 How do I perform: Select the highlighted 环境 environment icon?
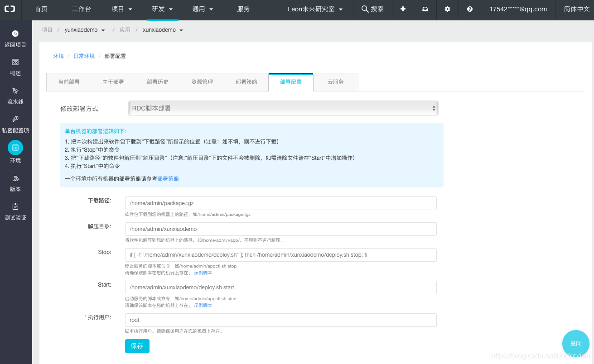point(15,148)
